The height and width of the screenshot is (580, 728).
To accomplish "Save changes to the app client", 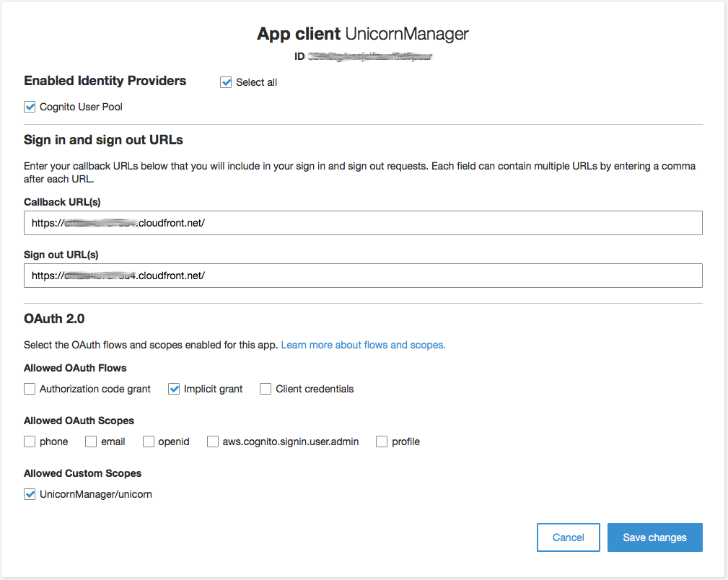I will click(x=654, y=537).
